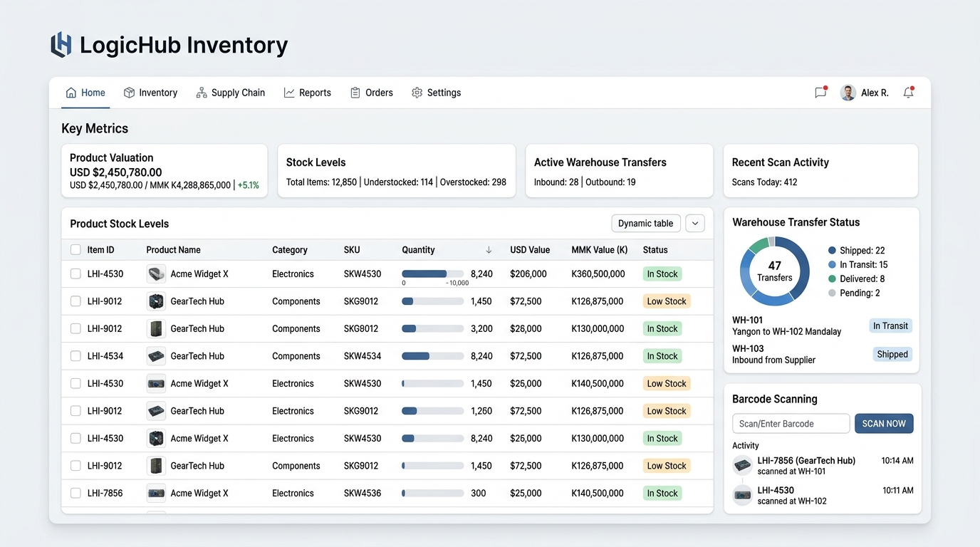Screen dimensions: 980x547
Task: Click quantity bar in SKW4534 row
Action: click(x=432, y=356)
